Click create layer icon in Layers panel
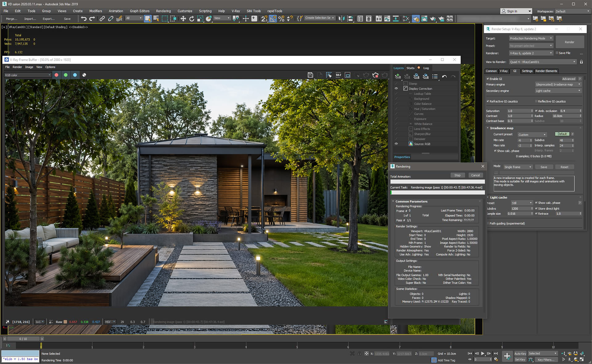This screenshot has width=592, height=364. click(x=398, y=76)
